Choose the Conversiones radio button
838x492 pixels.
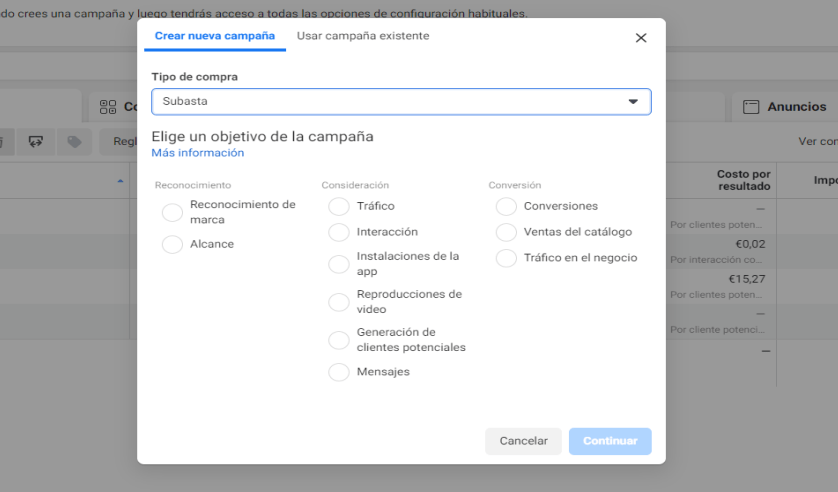click(x=506, y=206)
